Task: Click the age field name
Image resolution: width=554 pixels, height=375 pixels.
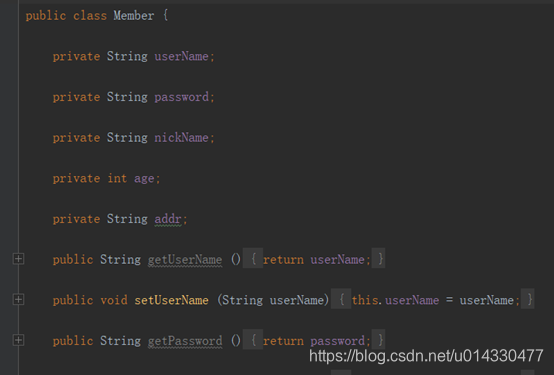Action: (x=144, y=179)
